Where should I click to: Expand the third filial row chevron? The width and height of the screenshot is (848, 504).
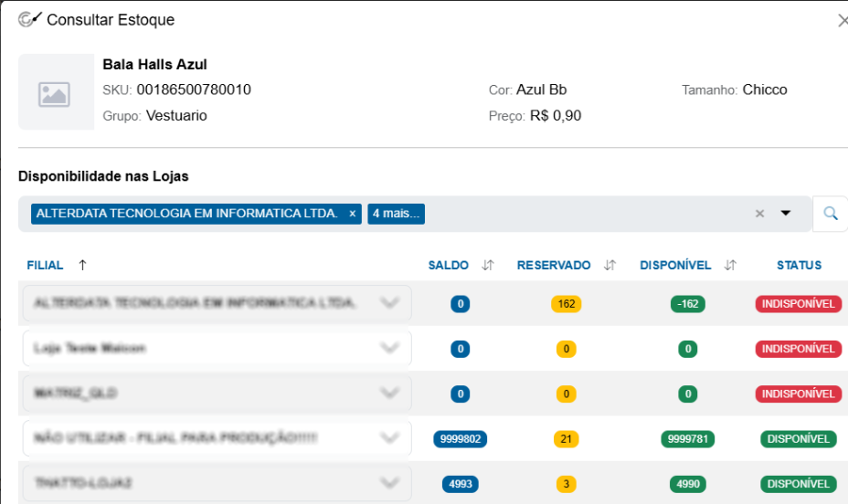coord(389,393)
